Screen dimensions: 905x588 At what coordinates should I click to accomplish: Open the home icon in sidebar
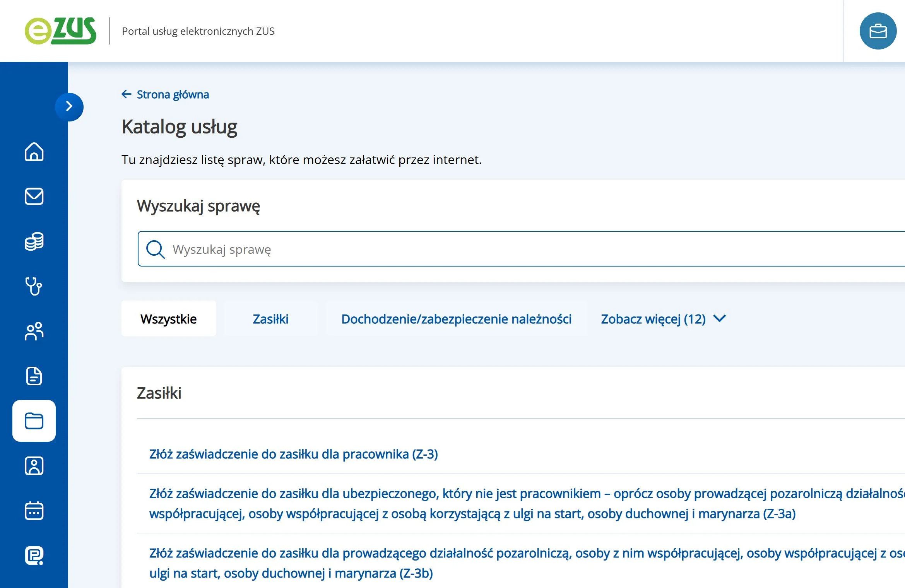coord(34,151)
